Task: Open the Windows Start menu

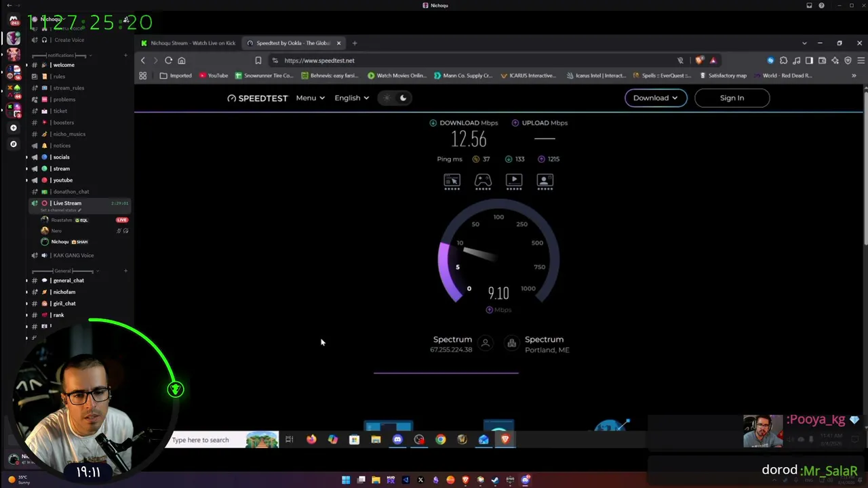Action: (346, 480)
